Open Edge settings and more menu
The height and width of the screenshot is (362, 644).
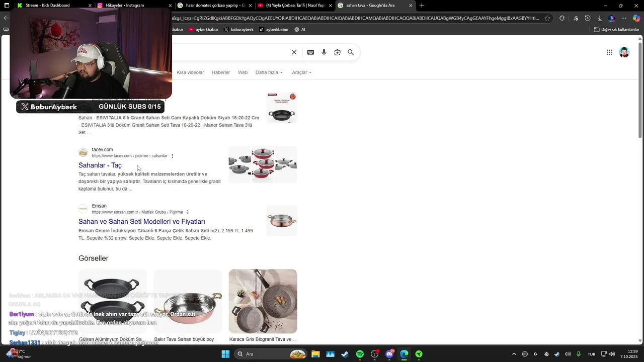click(624, 18)
